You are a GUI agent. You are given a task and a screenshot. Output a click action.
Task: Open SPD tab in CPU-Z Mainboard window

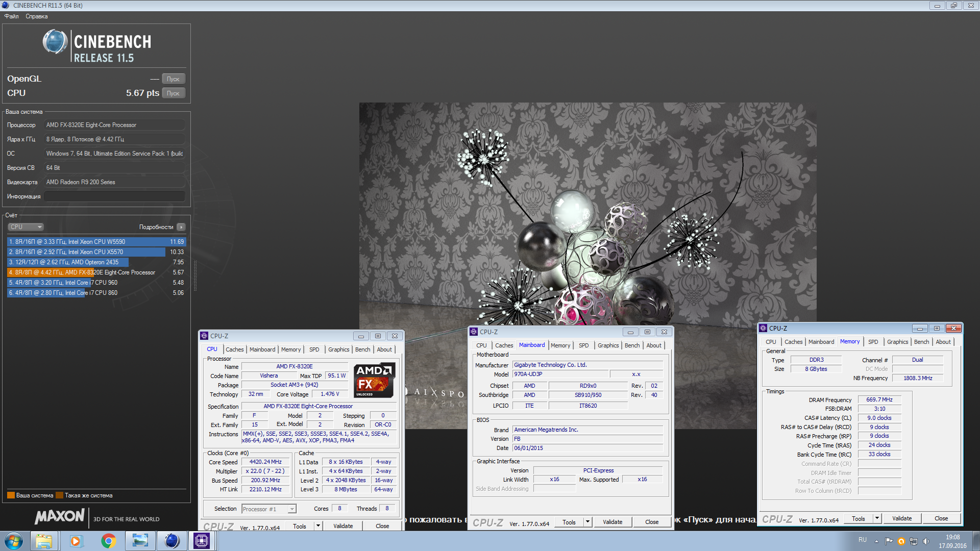click(584, 345)
